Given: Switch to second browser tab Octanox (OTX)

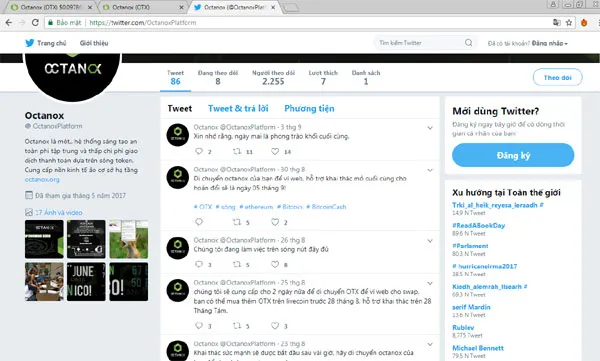Looking at the screenshot, I should pos(143,7).
